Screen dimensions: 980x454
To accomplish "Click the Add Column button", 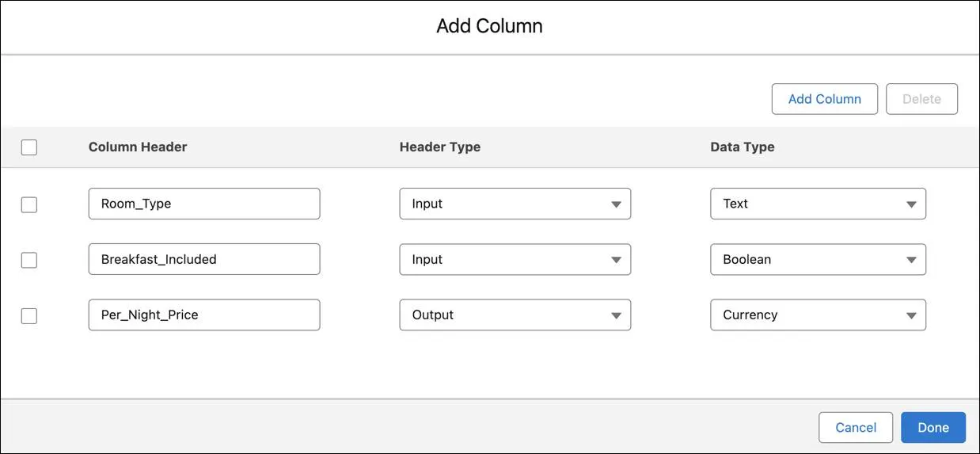I will (825, 99).
